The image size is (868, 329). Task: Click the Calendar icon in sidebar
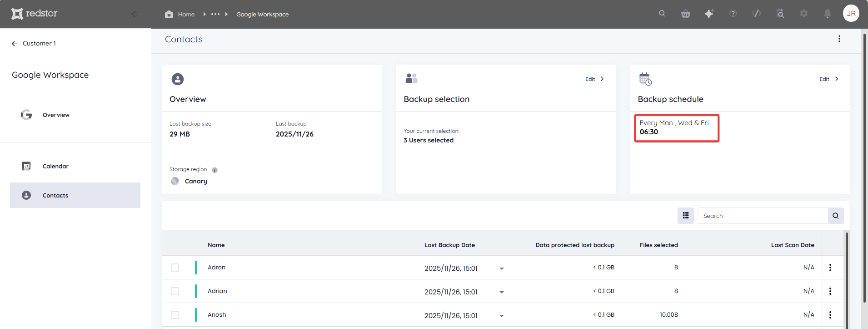point(26,166)
